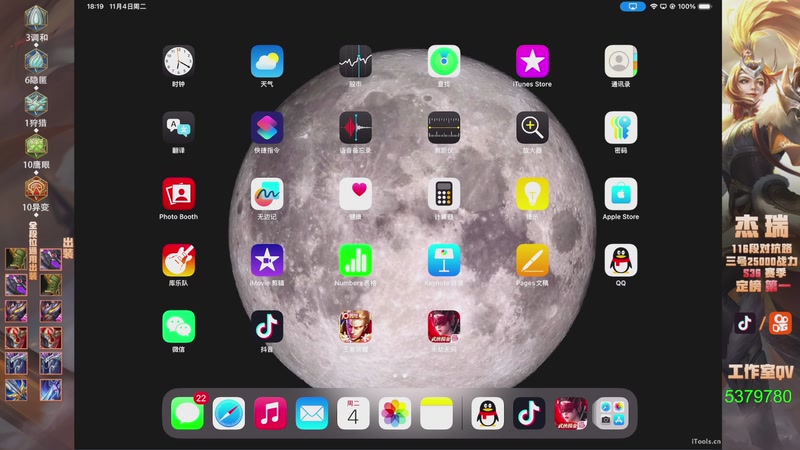Open the Weather app (天气)

pyautogui.click(x=267, y=61)
